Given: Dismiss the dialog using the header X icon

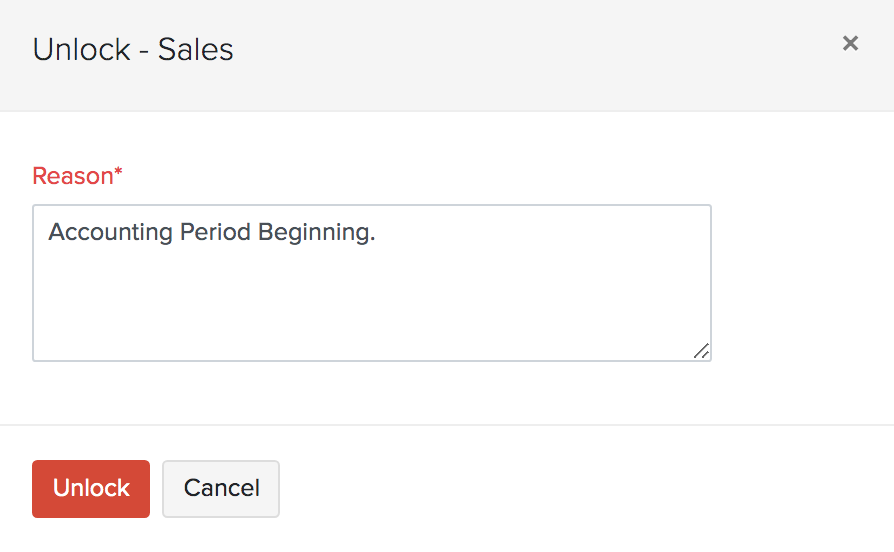Looking at the screenshot, I should click(x=850, y=43).
